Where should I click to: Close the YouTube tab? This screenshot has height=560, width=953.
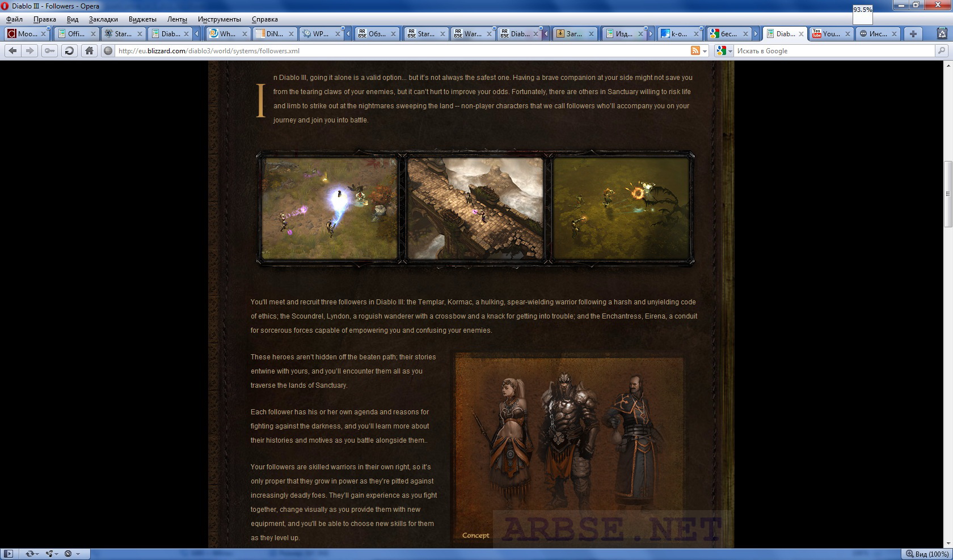point(848,34)
